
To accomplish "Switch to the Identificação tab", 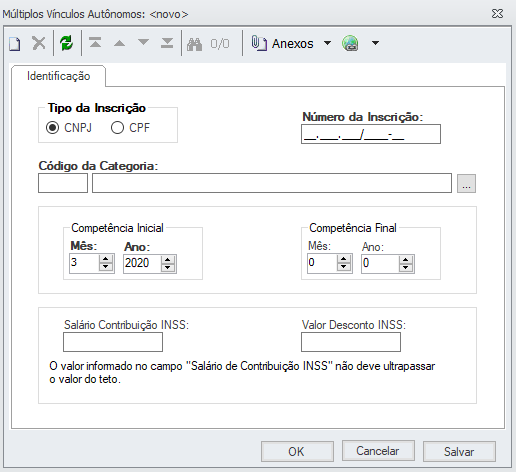I will pos(58,76).
